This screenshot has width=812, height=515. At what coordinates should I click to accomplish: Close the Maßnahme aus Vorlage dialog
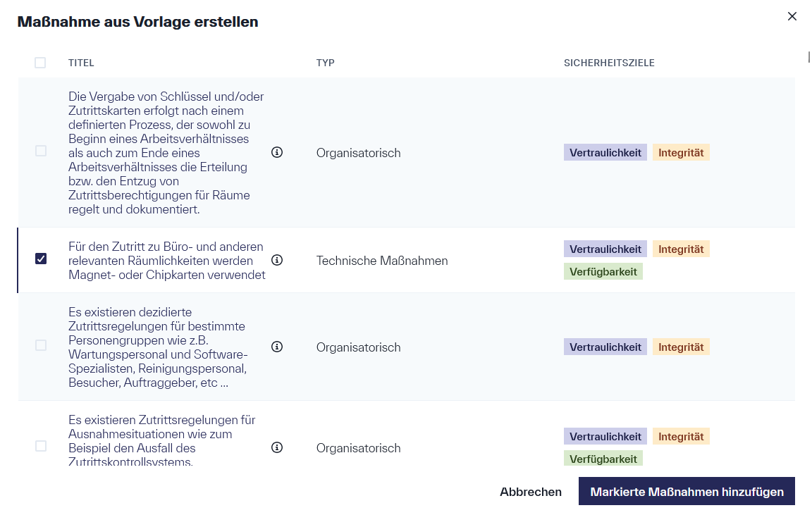[x=792, y=15]
